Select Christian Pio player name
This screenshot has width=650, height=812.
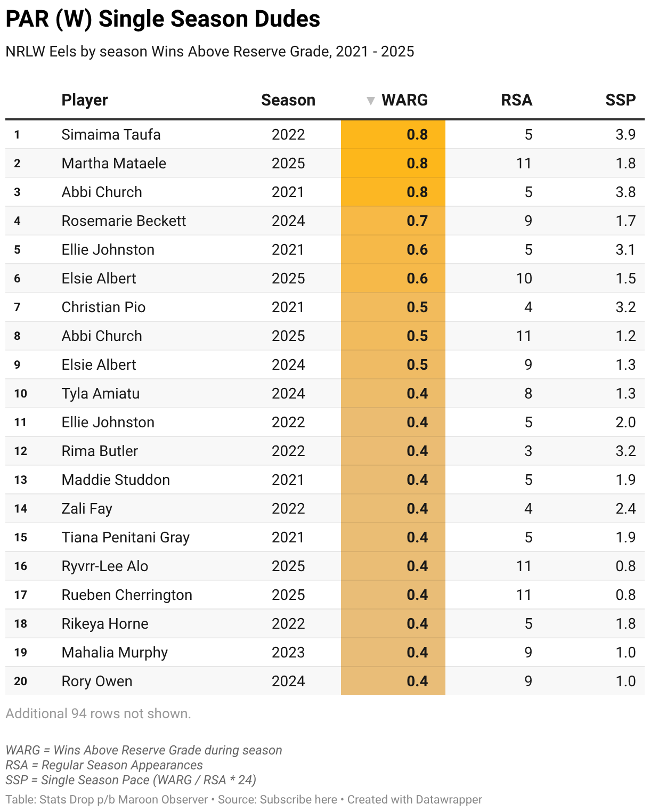pos(103,307)
